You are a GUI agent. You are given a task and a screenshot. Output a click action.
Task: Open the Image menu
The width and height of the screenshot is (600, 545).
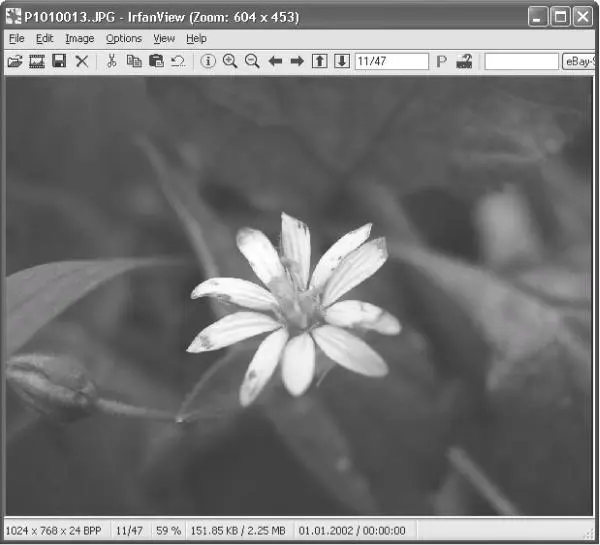(80, 39)
